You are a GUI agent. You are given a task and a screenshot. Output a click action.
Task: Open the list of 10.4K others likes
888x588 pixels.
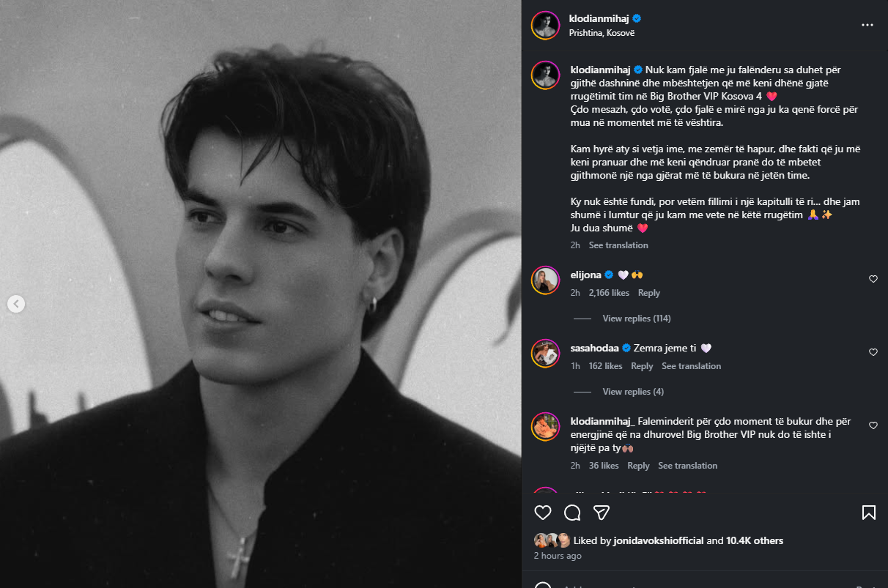[755, 541]
